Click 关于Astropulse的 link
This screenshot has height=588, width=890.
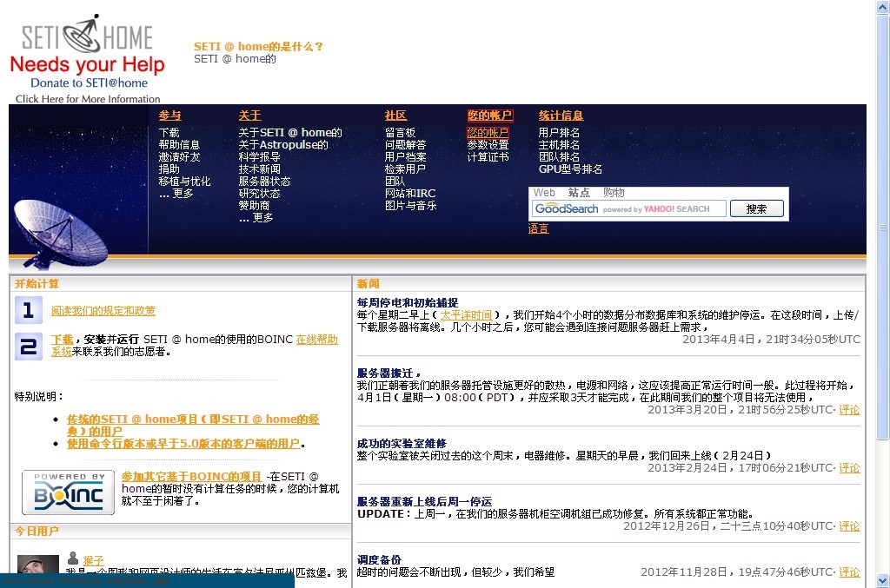point(283,145)
